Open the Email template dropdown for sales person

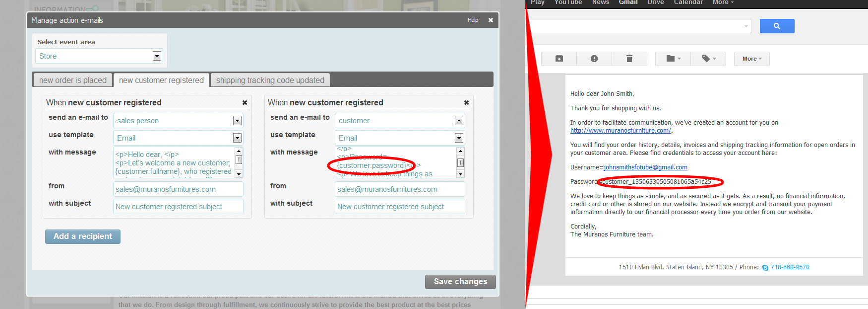tap(237, 138)
